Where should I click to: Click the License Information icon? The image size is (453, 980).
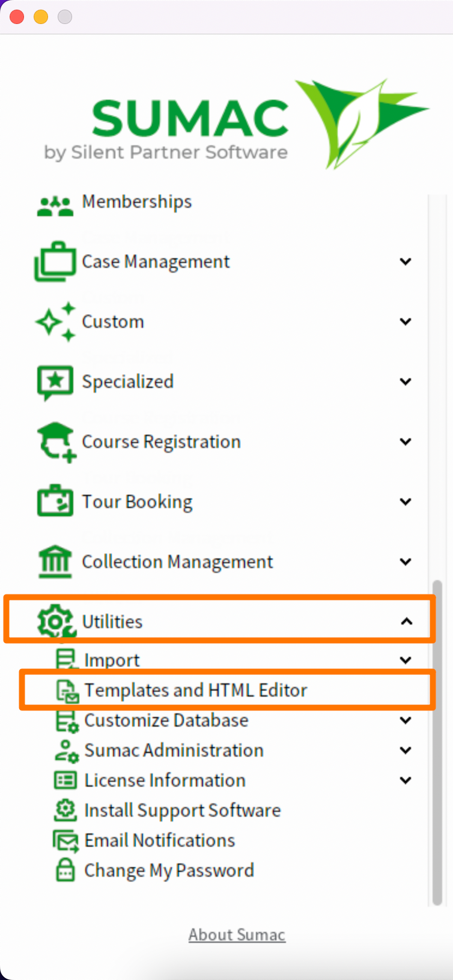tap(65, 780)
